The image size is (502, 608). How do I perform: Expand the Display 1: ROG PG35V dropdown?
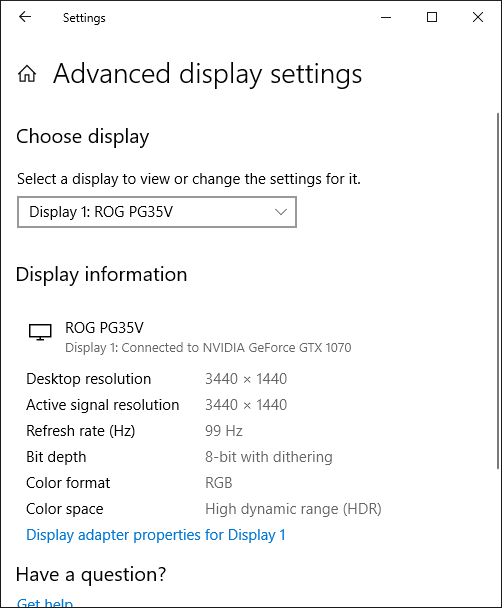coord(157,212)
